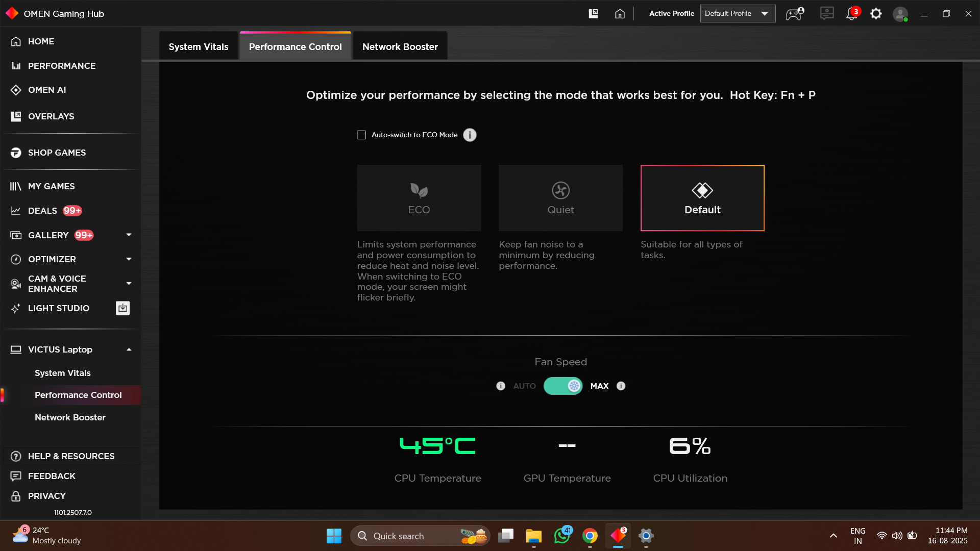The height and width of the screenshot is (551, 980).
Task: Open File Explorer from the taskbar
Action: tap(534, 536)
